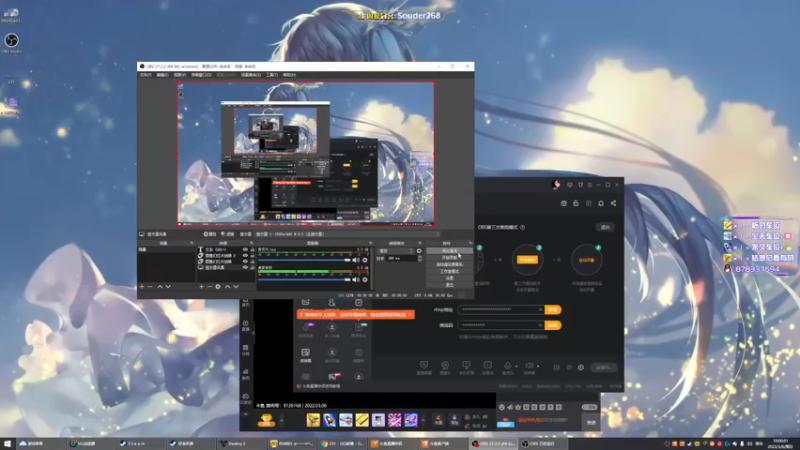
Task: Toggle the switch in chat panel toolbar
Action: click(589, 407)
